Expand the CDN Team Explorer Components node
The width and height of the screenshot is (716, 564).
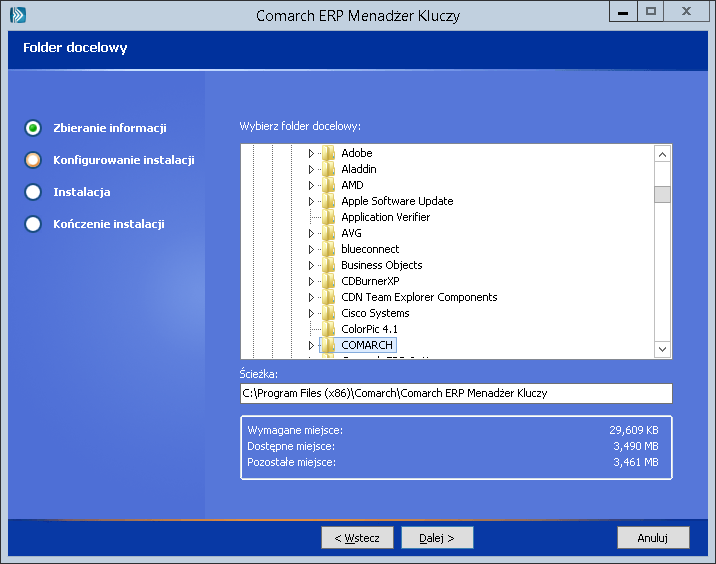coord(311,297)
